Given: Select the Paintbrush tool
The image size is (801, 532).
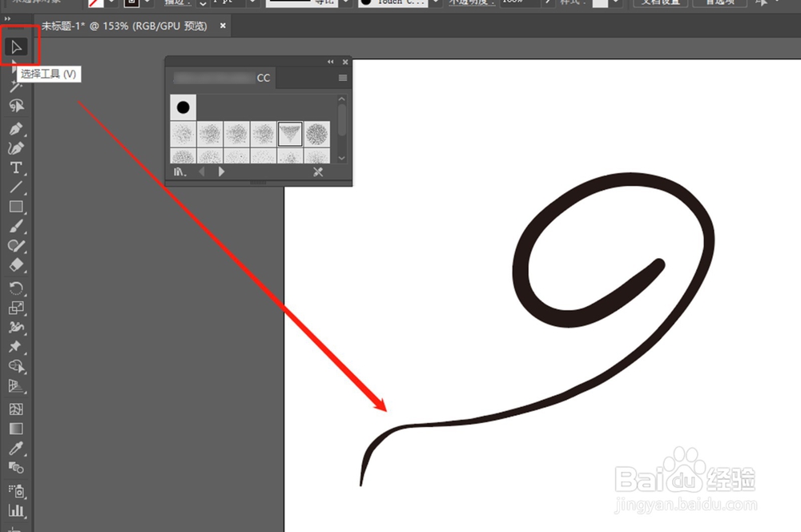Looking at the screenshot, I should click(16, 227).
